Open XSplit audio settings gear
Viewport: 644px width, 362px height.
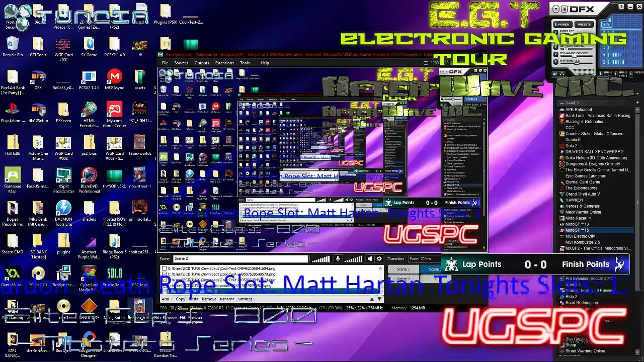click(379, 259)
